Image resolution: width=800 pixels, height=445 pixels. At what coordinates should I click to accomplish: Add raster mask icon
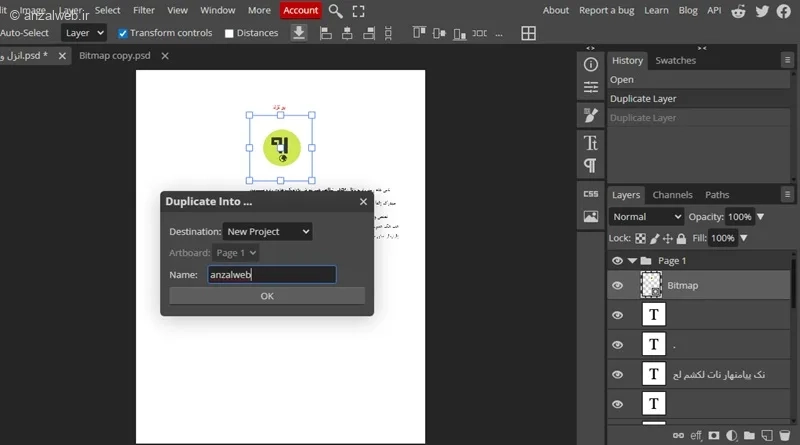point(714,435)
